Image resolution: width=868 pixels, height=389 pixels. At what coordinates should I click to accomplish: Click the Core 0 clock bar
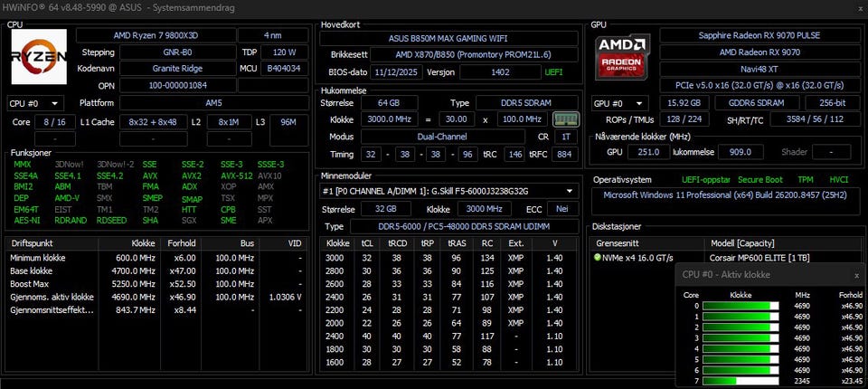click(x=741, y=306)
